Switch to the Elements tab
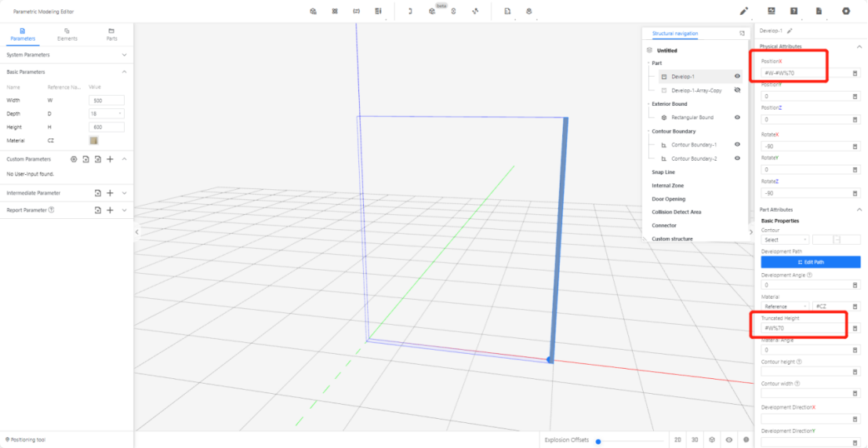 click(67, 34)
